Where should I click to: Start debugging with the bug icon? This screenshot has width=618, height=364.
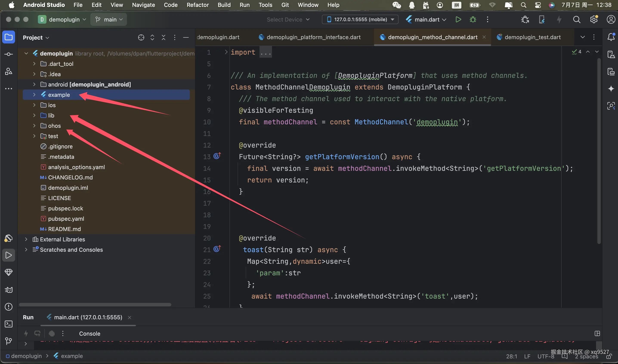tap(473, 20)
